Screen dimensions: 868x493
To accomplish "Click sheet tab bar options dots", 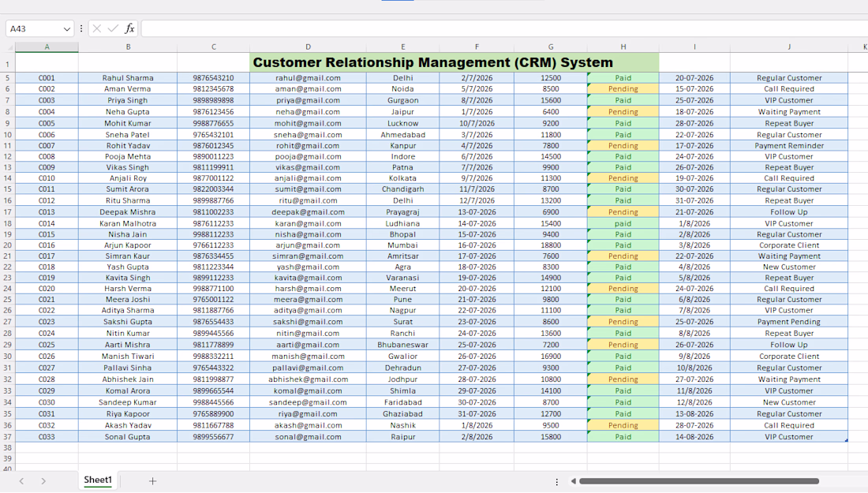I will pos(557,481).
